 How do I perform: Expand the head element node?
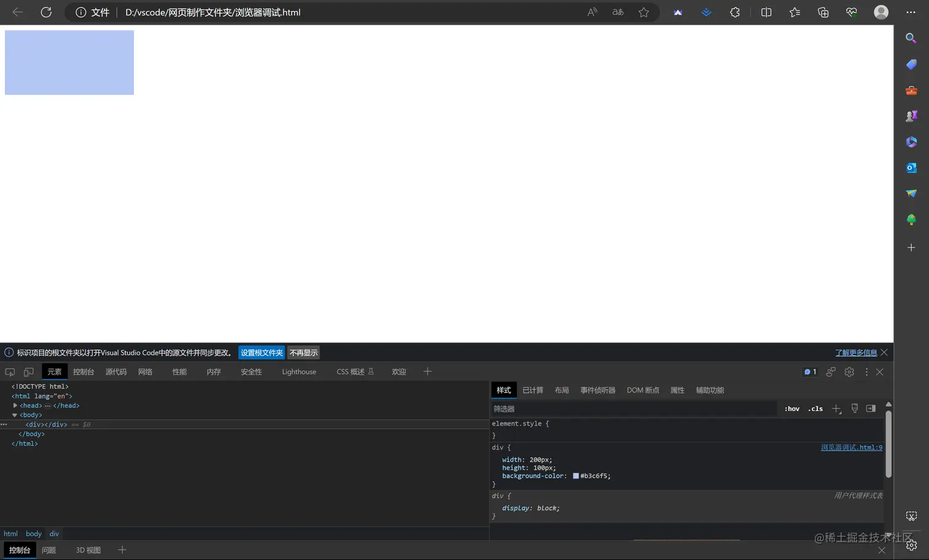pos(15,406)
